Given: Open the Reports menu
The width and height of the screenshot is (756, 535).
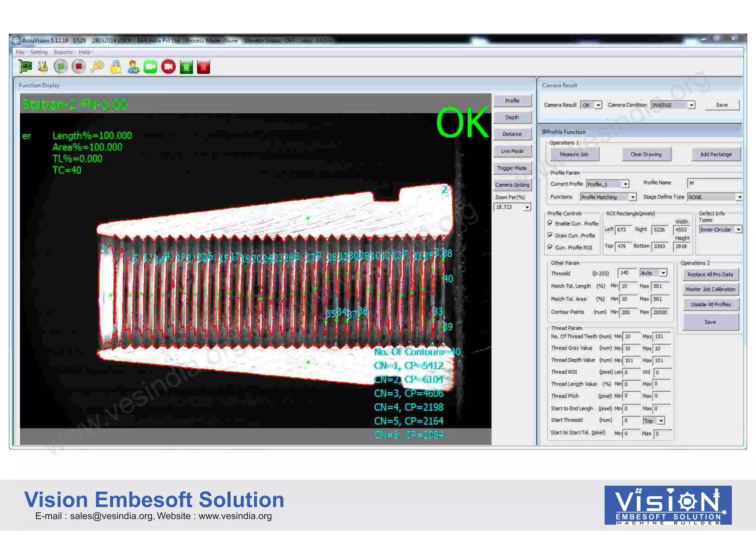Looking at the screenshot, I should tap(63, 52).
